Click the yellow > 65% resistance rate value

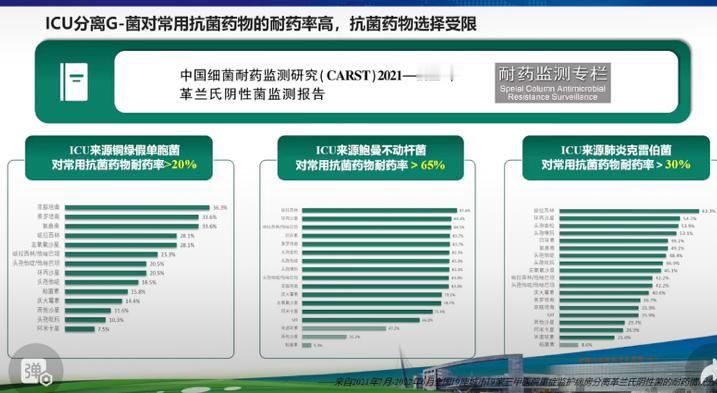pos(428,165)
